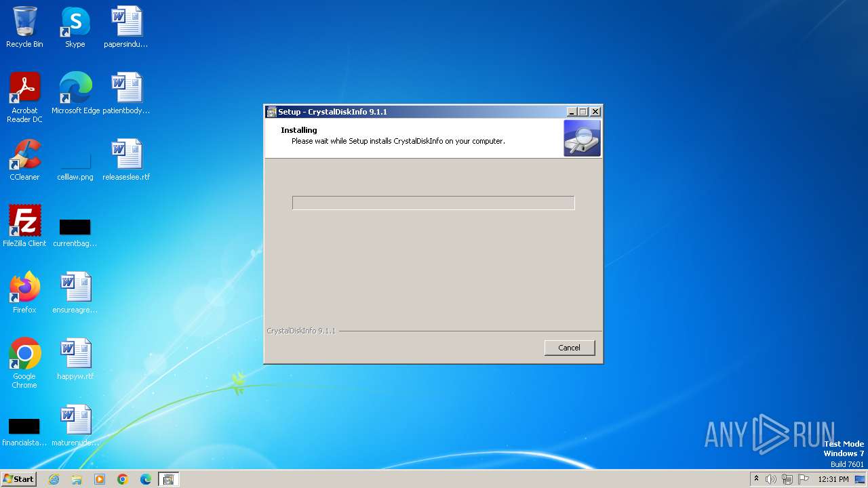Open the ensureagre Word document icon
Viewport: 868px width, 488px height.
coord(75,292)
